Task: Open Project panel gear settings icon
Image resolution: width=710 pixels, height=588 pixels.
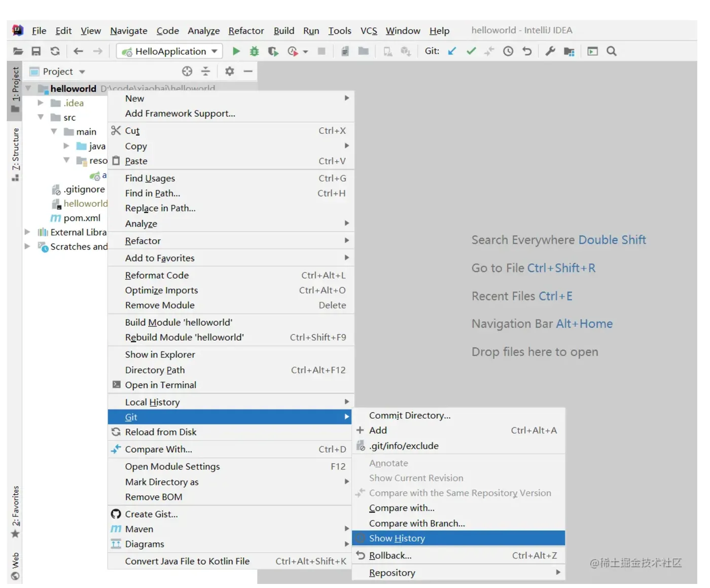Action: pos(230,71)
